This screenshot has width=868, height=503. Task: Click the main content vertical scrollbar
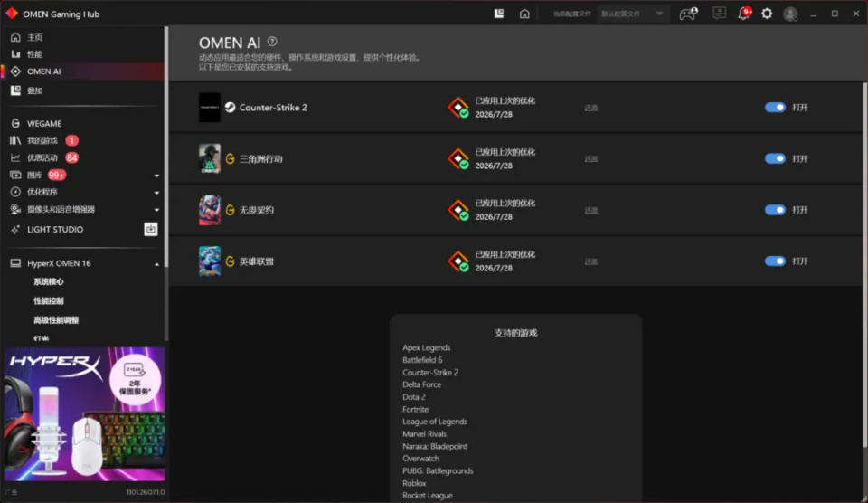click(x=864, y=265)
